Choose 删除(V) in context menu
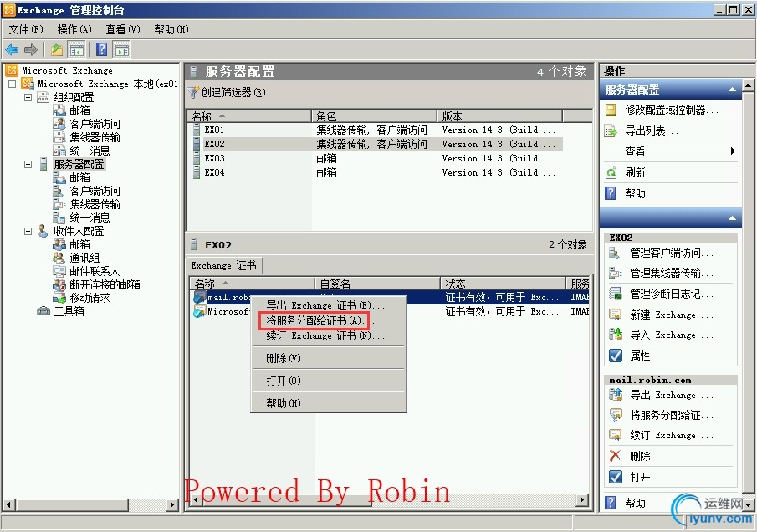This screenshot has width=757, height=532. point(328,358)
